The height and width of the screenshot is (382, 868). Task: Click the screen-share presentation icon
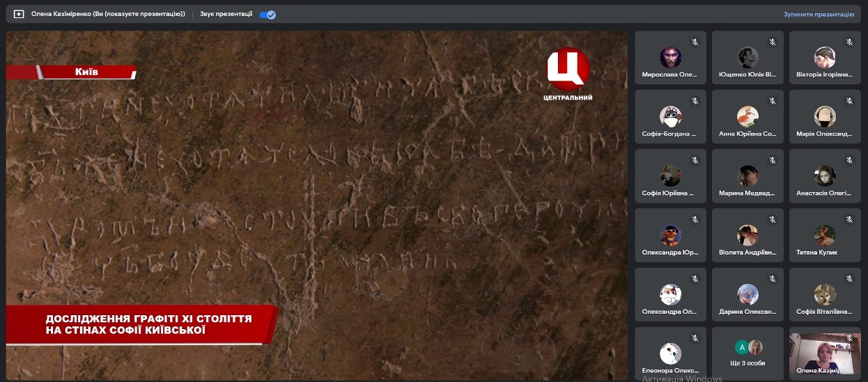[x=19, y=14]
